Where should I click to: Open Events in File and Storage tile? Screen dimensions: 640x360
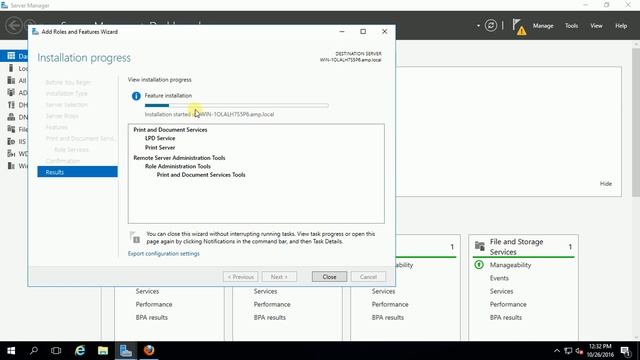(499, 278)
